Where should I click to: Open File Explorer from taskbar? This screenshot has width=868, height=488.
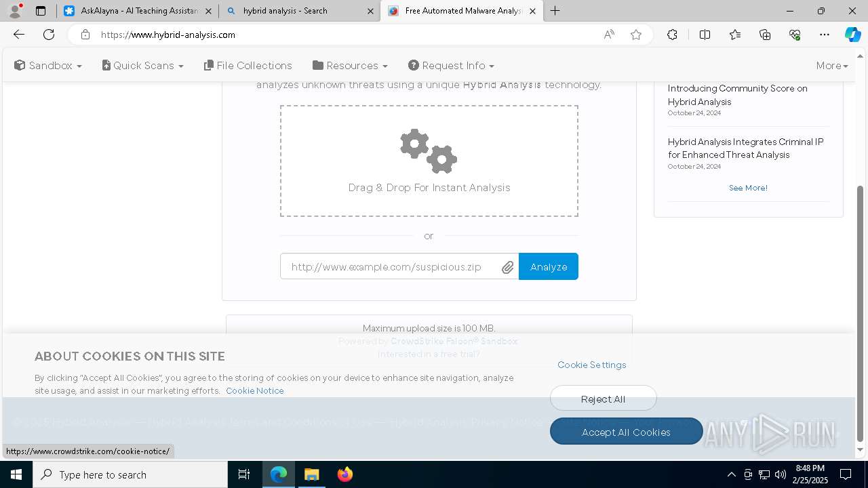[311, 474]
